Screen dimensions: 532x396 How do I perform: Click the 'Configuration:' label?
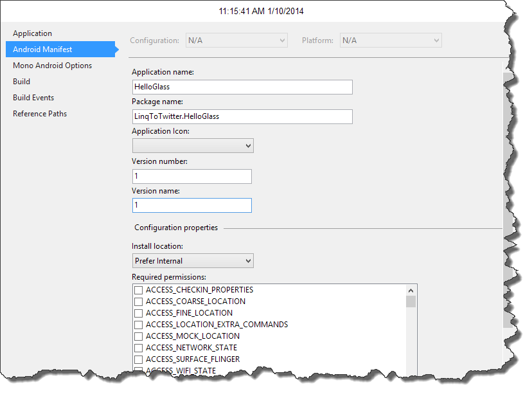[154, 40]
